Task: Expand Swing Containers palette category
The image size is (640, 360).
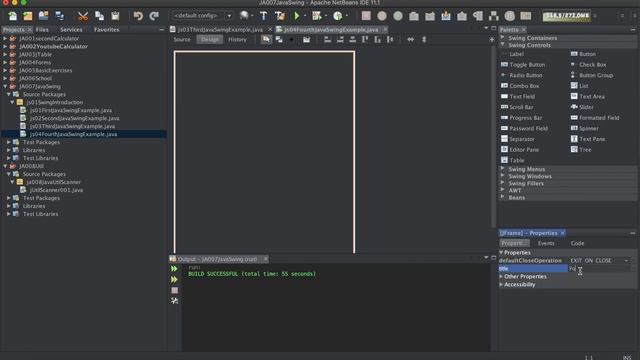Action: point(502,38)
